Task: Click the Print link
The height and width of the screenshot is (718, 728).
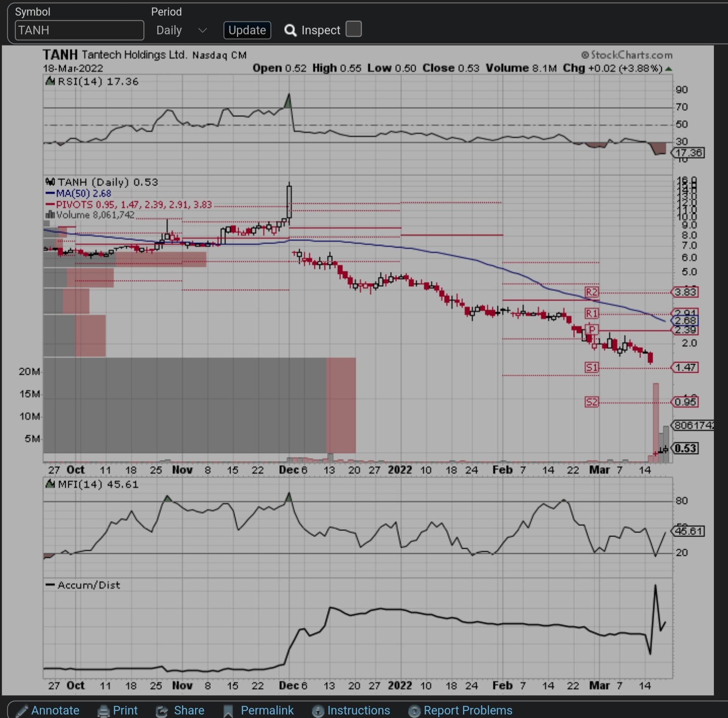Action: (125, 710)
